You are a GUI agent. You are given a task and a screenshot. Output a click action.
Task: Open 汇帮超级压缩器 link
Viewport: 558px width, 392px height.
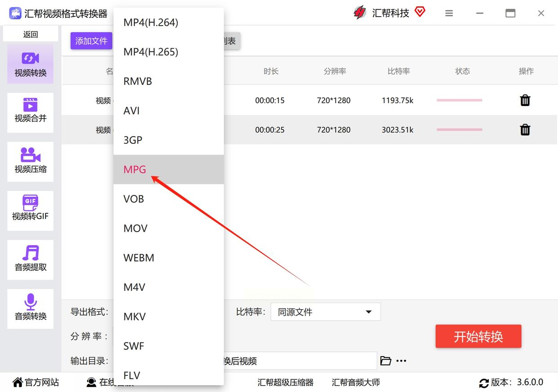[285, 383]
